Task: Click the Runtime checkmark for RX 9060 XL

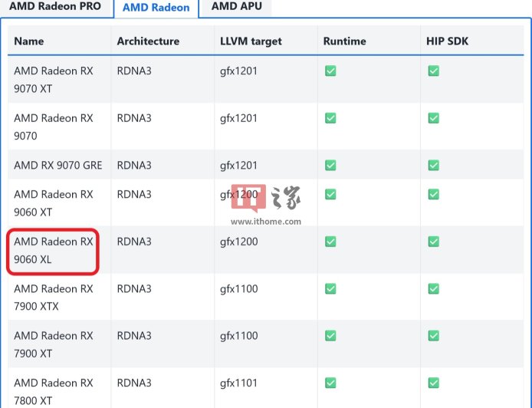Action: click(x=330, y=242)
